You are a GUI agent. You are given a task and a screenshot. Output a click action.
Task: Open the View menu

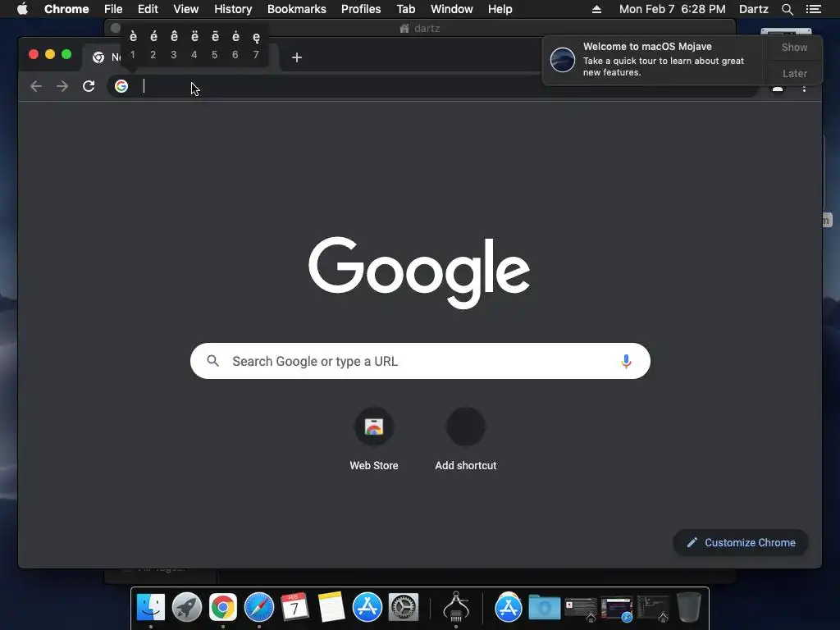[186, 9]
